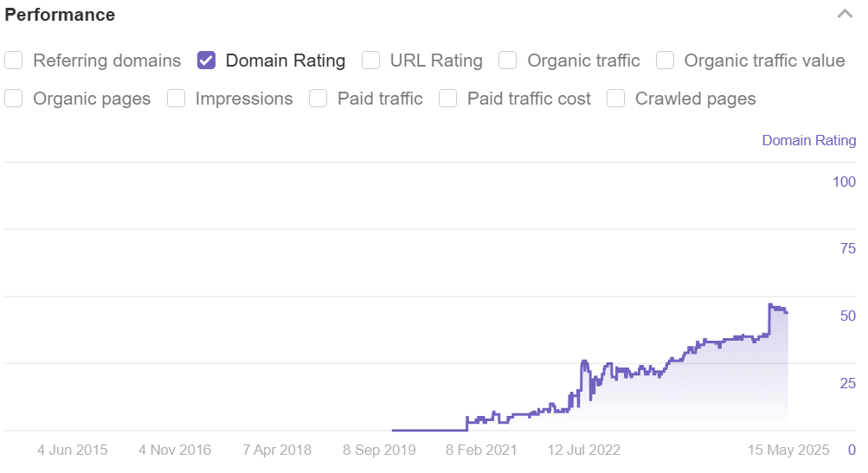
Task: Enable the URL Rating checkbox
Action: click(x=371, y=61)
